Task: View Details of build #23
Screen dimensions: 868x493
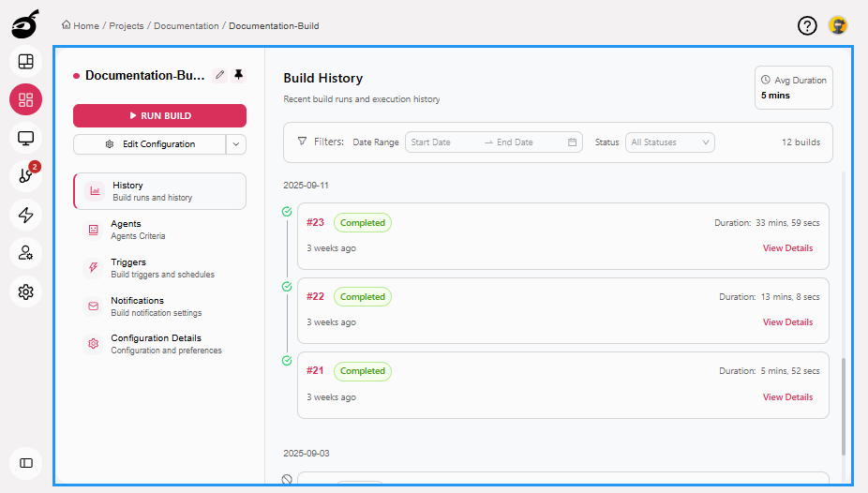Action: 787,247
